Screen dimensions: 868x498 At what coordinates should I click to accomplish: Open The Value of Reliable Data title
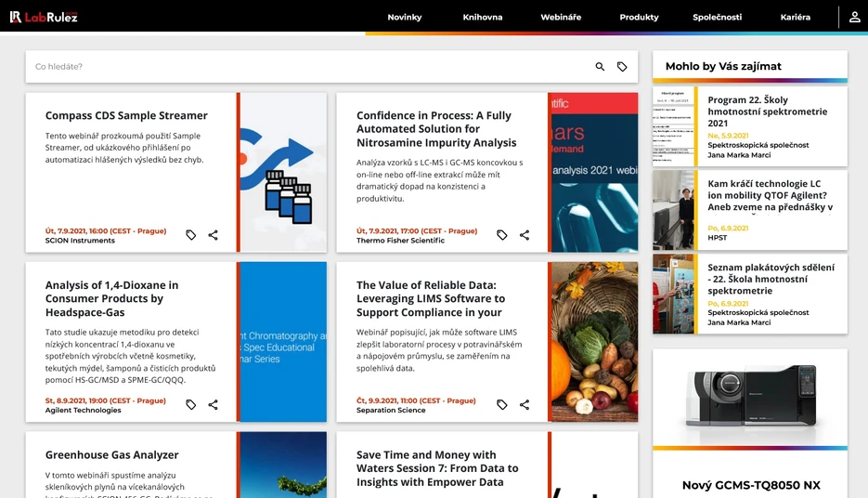click(430, 298)
